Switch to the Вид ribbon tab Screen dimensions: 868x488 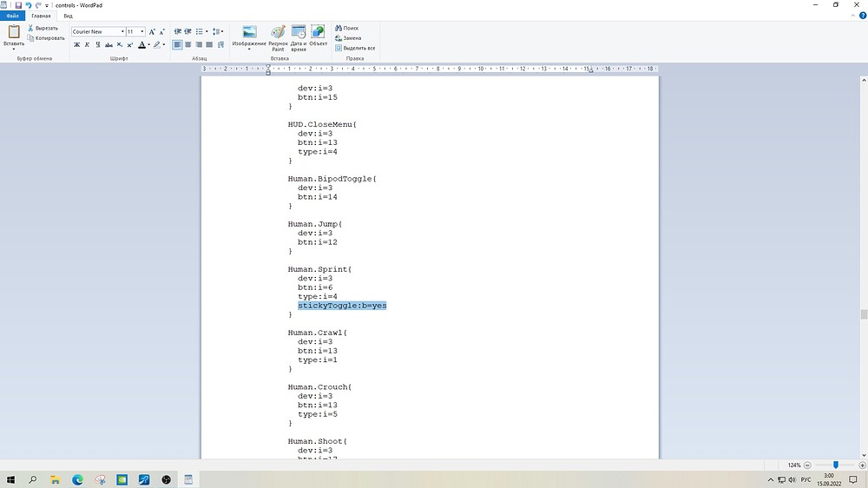tap(67, 16)
